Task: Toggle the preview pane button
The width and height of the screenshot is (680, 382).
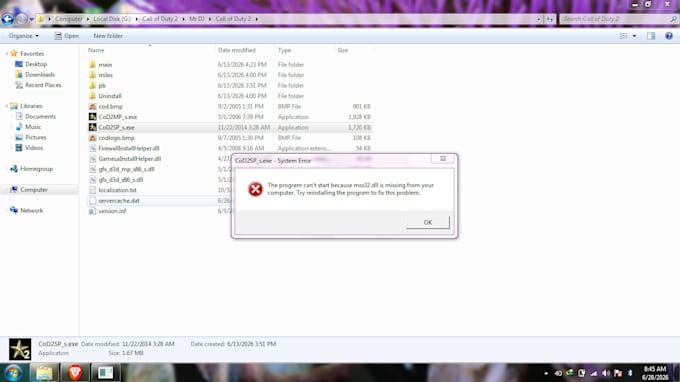Action: (651, 36)
